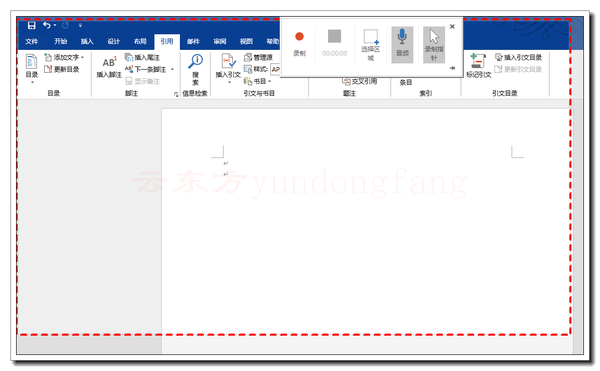The image size is (600, 371).
Task: Switch to the 布局 (Layout) tab
Action: (x=140, y=41)
